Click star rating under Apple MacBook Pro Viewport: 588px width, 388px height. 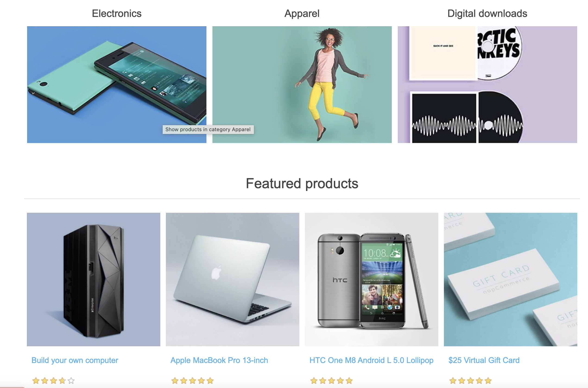coord(192,381)
